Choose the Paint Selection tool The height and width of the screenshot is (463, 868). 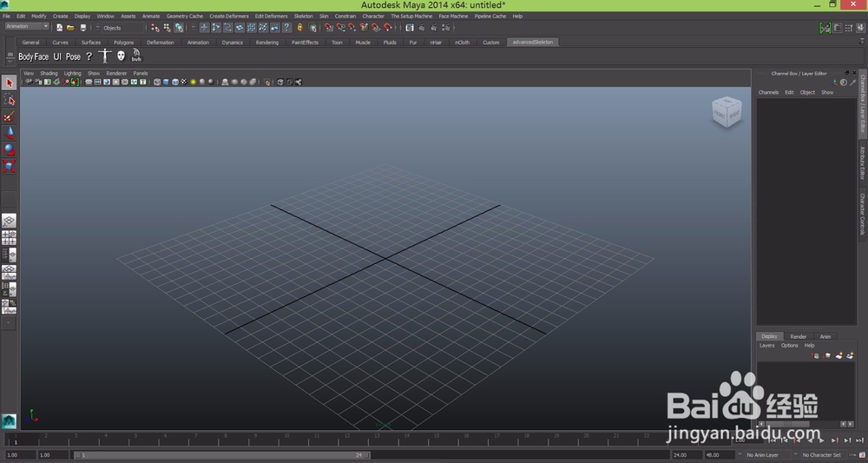point(9,116)
